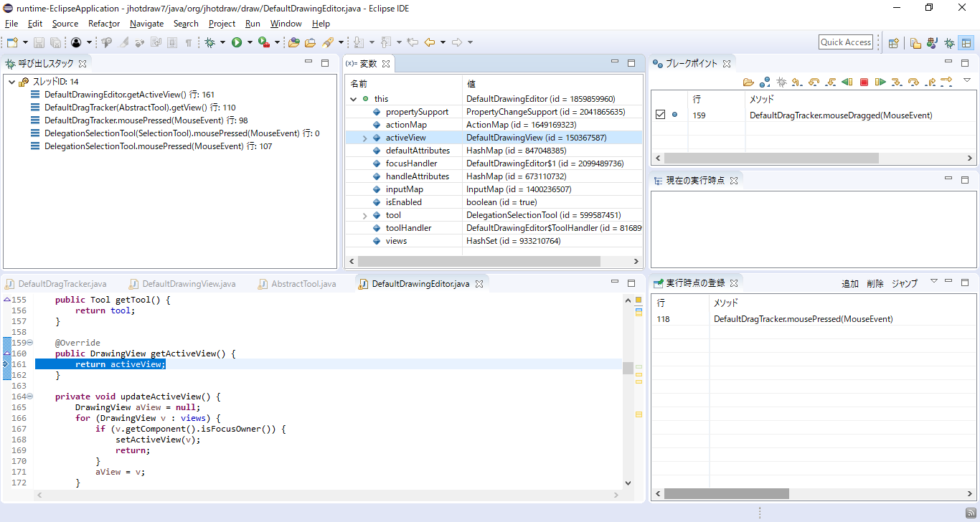The height and width of the screenshot is (522, 980).
Task: Click the Open Perspective icon
Action: tap(894, 42)
